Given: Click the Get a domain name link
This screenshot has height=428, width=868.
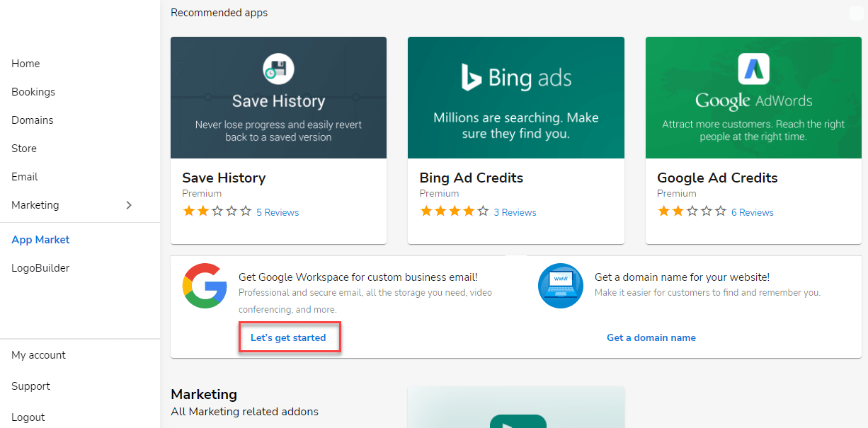Looking at the screenshot, I should click(x=651, y=337).
